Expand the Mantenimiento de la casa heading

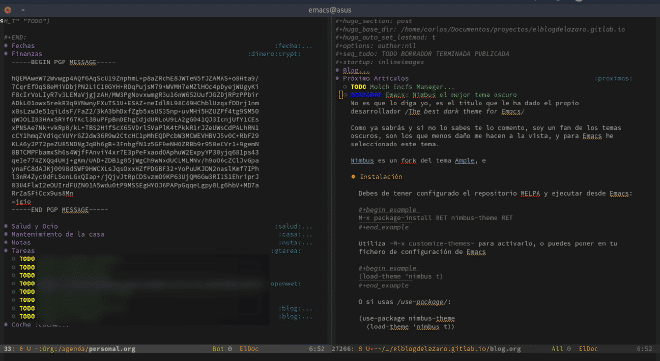click(x=58, y=234)
